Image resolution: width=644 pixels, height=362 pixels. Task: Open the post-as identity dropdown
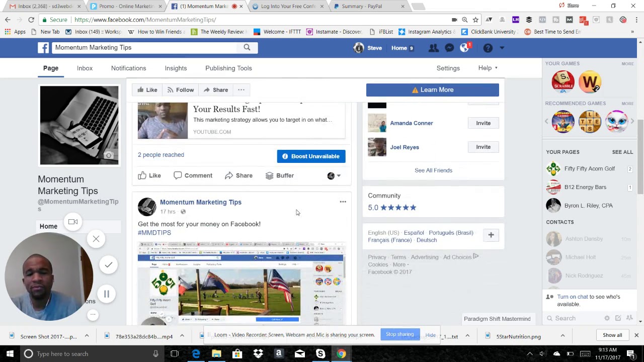click(x=334, y=175)
